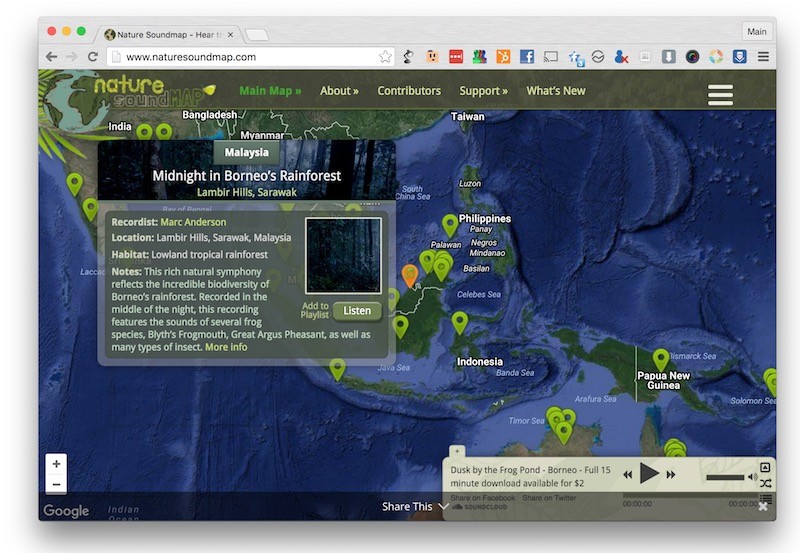Click the Main profile button
Viewport: 800px width, 553px height.
click(x=757, y=32)
